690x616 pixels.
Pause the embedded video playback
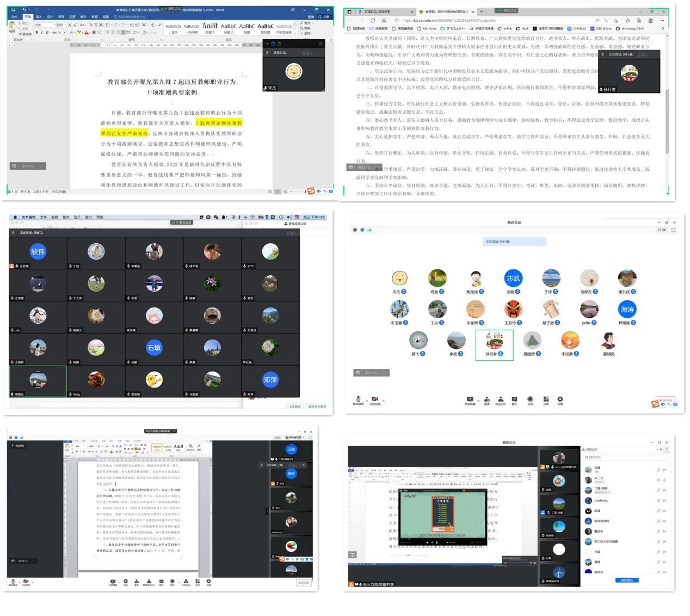(437, 543)
